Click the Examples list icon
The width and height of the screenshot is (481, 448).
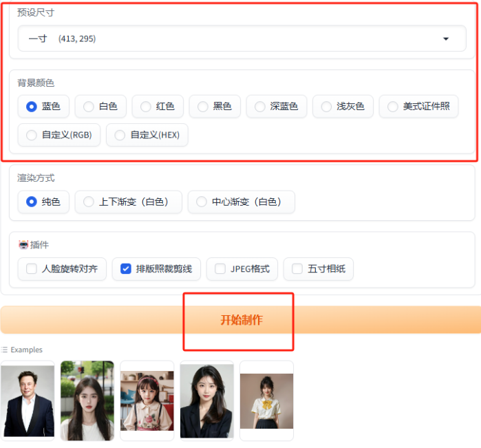point(4,350)
